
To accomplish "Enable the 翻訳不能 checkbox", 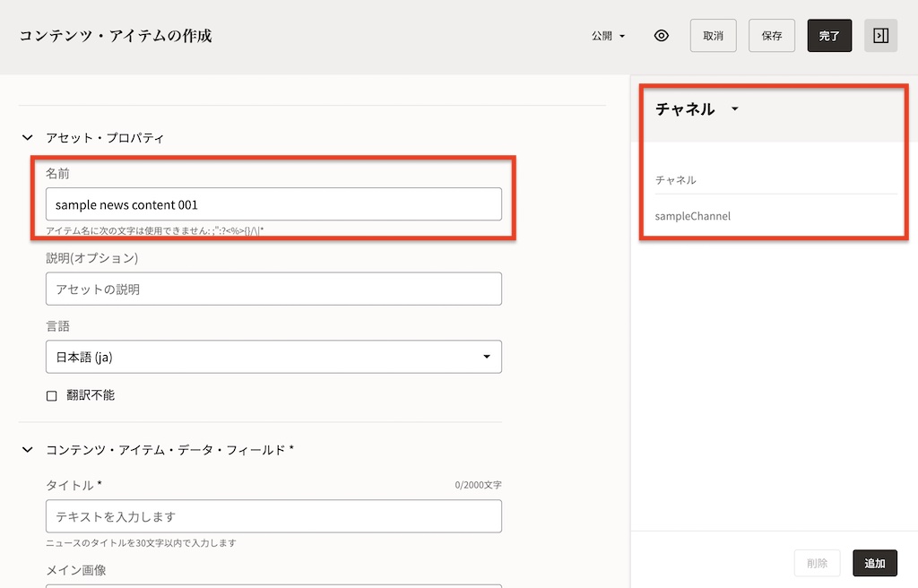I will (x=52, y=395).
